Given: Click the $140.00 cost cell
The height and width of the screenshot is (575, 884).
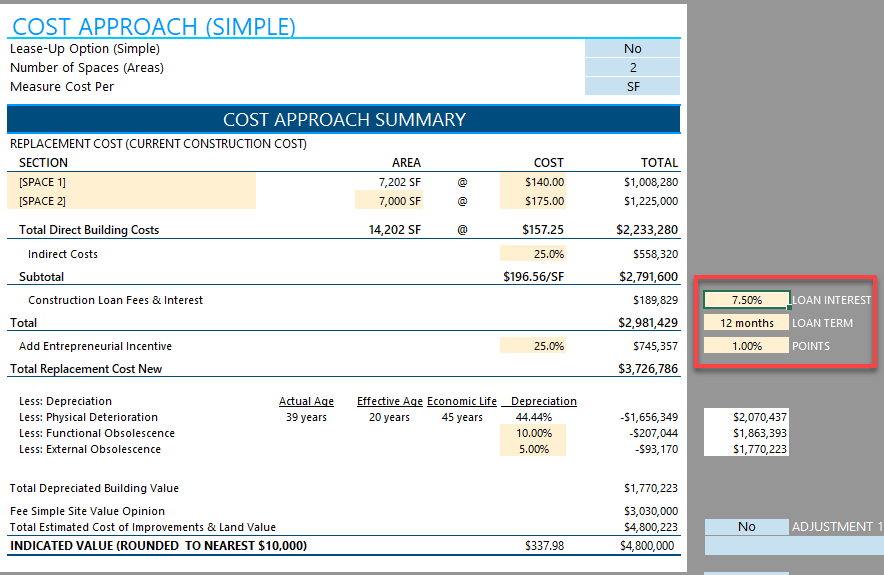Looking at the screenshot, I should (x=533, y=182).
